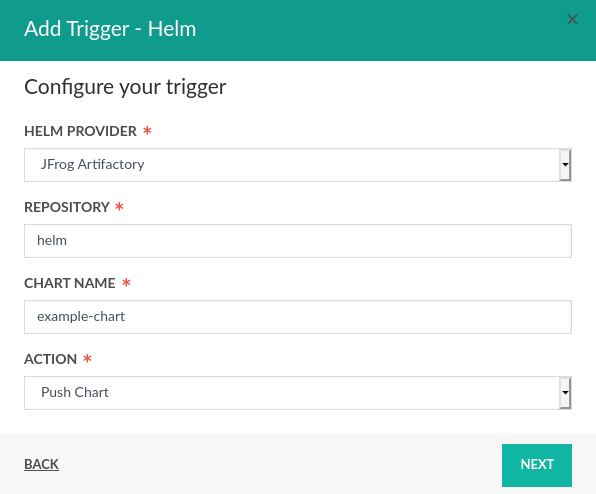Click the required asterisk beside HELM PROVIDER
The height and width of the screenshot is (494, 596).
click(x=147, y=131)
